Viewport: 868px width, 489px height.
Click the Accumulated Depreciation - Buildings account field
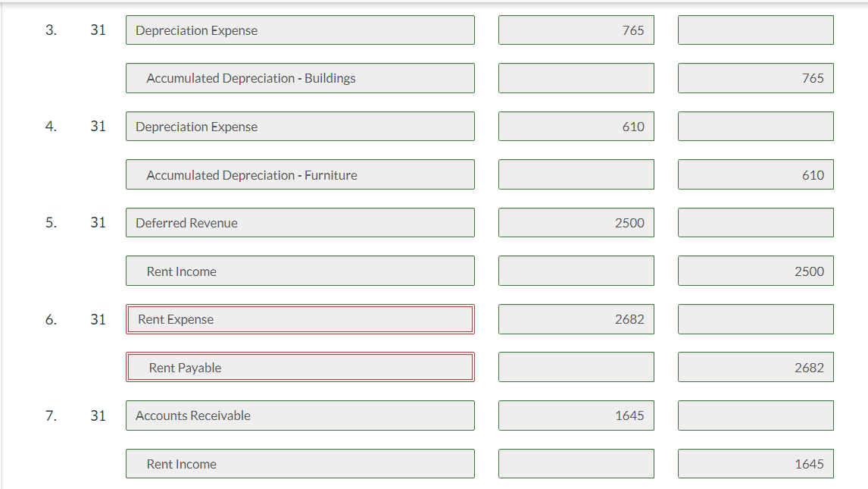300,78
